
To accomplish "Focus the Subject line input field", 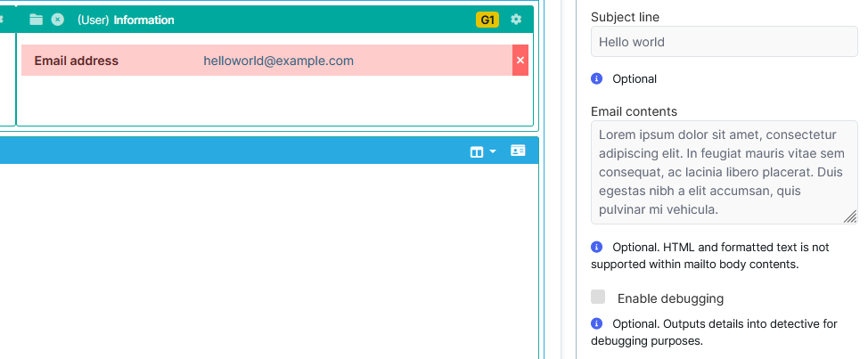I will (x=724, y=42).
